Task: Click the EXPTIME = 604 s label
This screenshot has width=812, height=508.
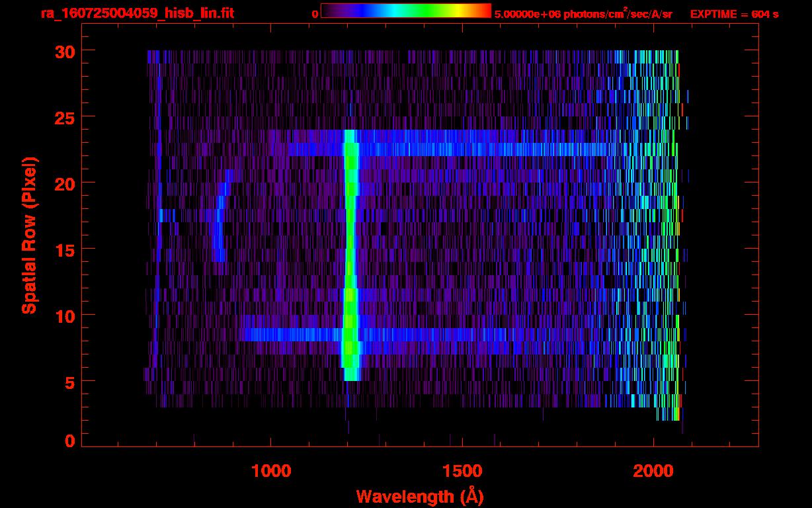Action: pyautogui.click(x=734, y=14)
